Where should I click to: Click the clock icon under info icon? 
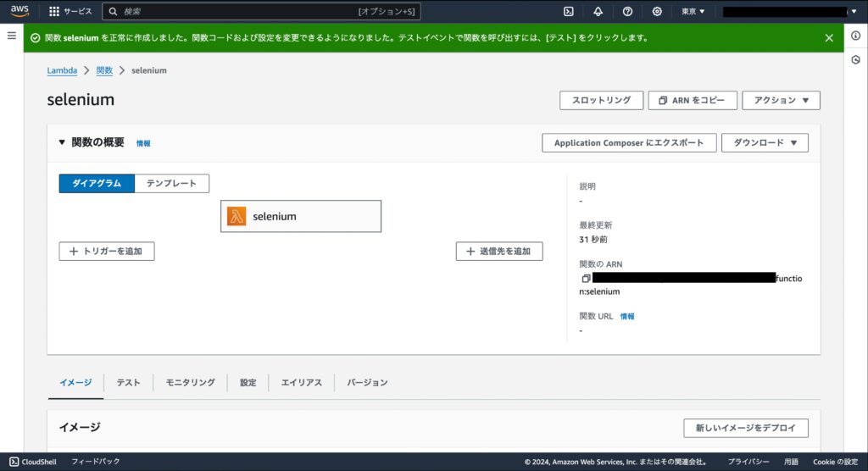pos(856,60)
